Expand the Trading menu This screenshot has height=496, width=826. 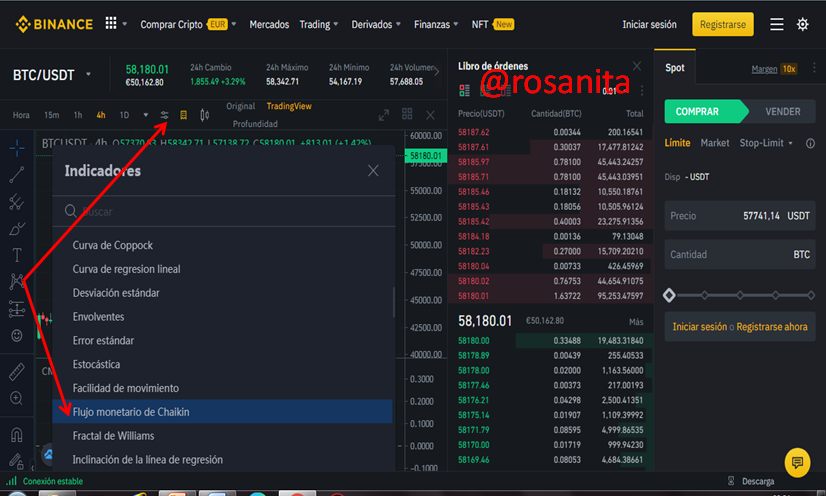[319, 25]
